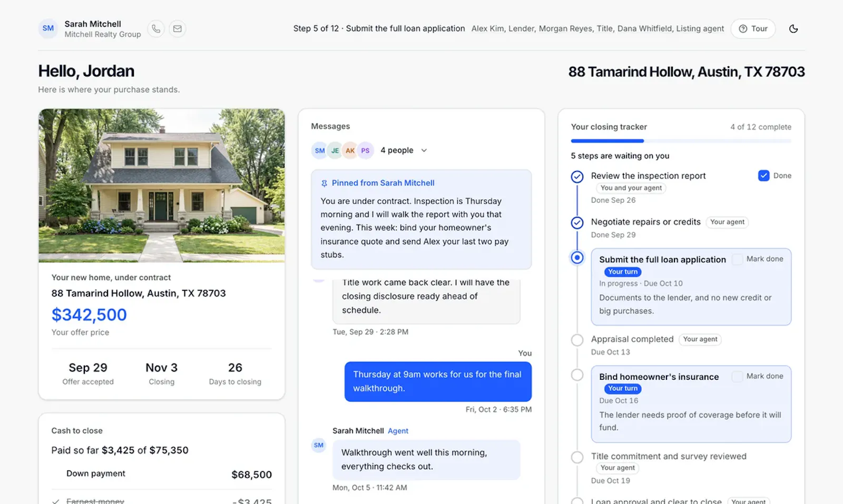Click the blue Thursday at 9am walkthrough message
Viewport: 843px width, 504px height.
(x=438, y=381)
